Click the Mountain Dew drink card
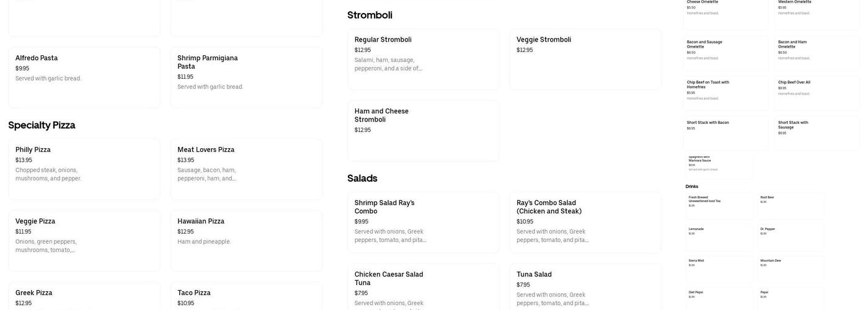Image resolution: width=868 pixels, height=310 pixels. pos(790,268)
